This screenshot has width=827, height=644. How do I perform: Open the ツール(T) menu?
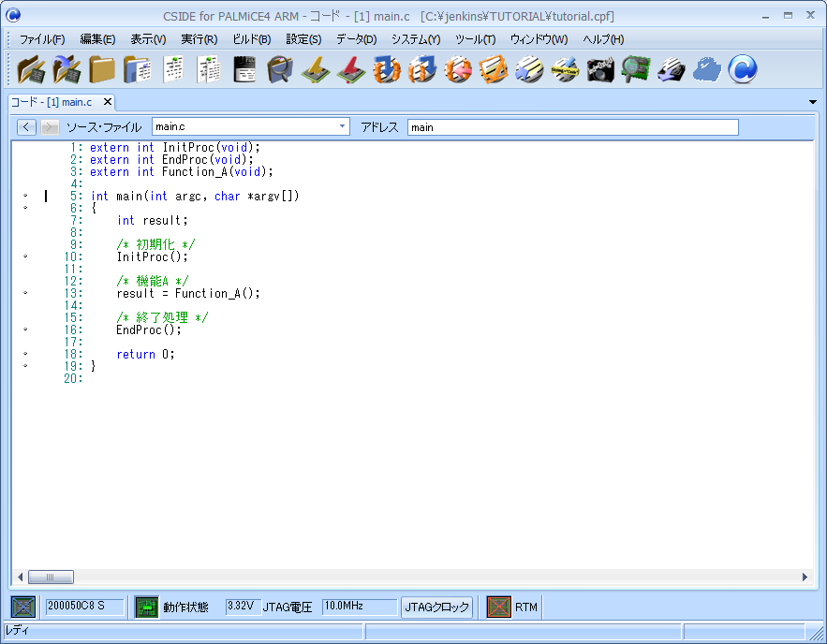(475, 39)
